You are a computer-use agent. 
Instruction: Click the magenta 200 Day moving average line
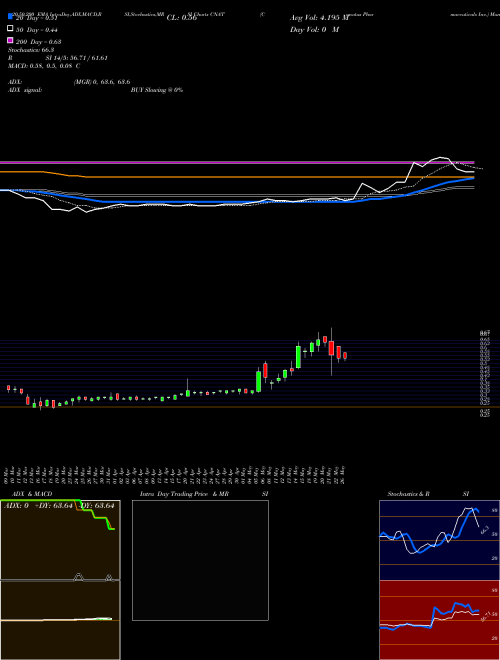tap(237, 162)
